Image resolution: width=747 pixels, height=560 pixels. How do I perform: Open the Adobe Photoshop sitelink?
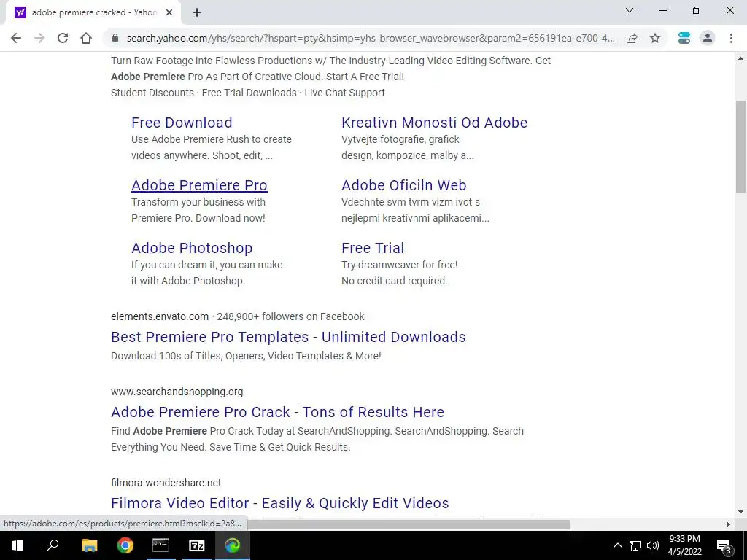click(x=192, y=248)
